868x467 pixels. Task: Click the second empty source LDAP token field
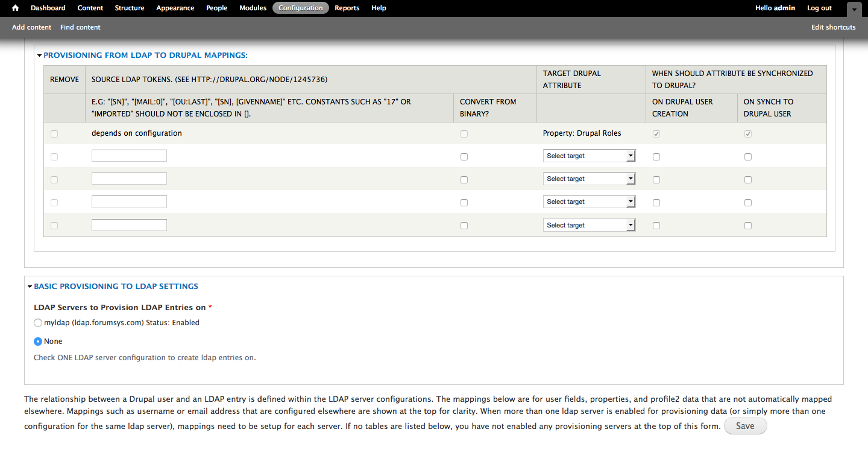coord(129,179)
